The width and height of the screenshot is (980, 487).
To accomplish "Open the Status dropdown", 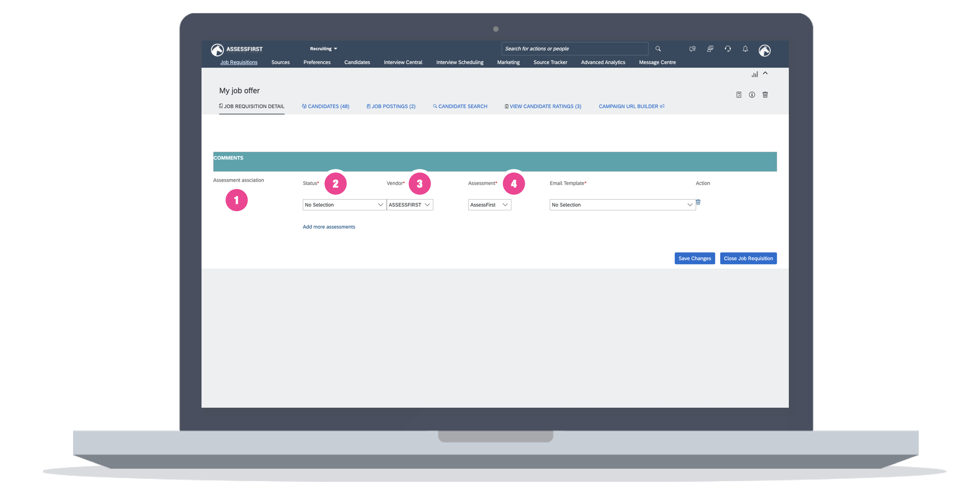I will [x=344, y=205].
